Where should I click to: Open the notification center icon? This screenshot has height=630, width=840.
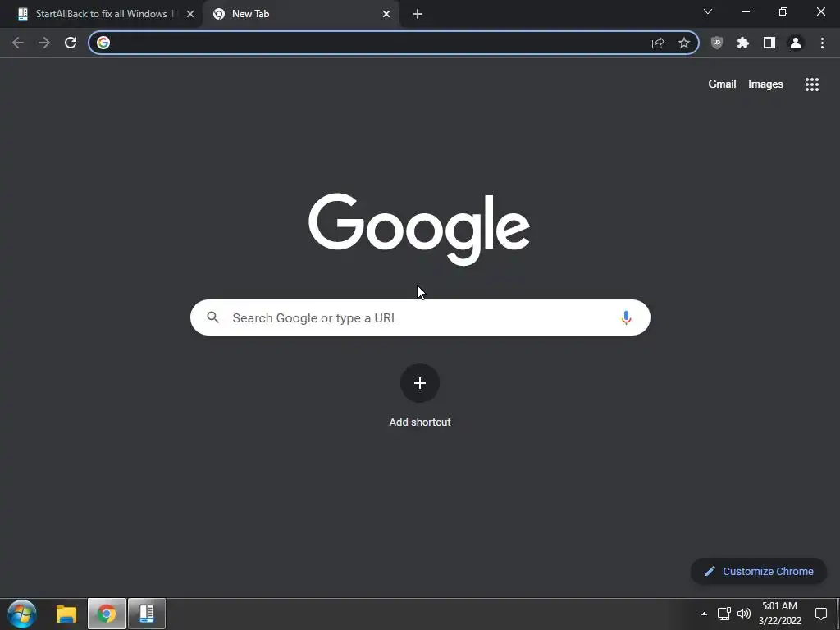click(x=820, y=614)
